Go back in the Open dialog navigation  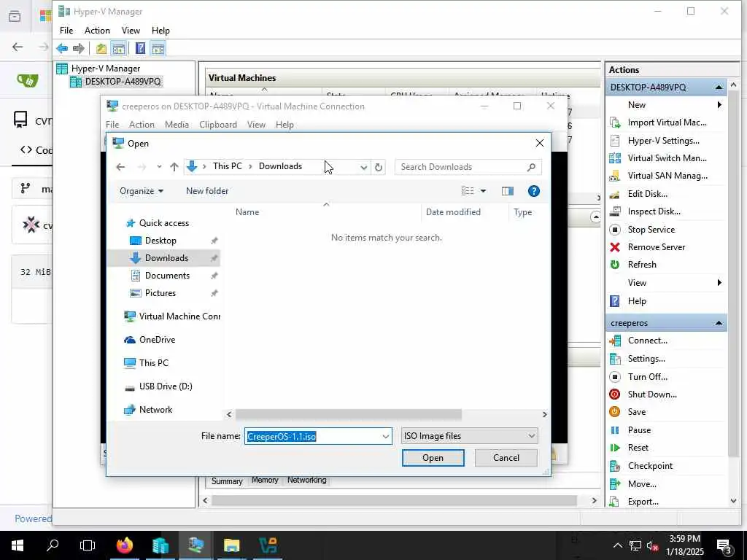click(x=120, y=167)
